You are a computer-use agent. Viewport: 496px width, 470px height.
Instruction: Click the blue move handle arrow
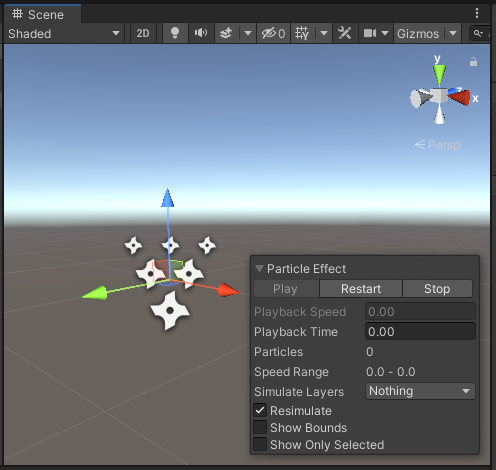click(x=167, y=198)
